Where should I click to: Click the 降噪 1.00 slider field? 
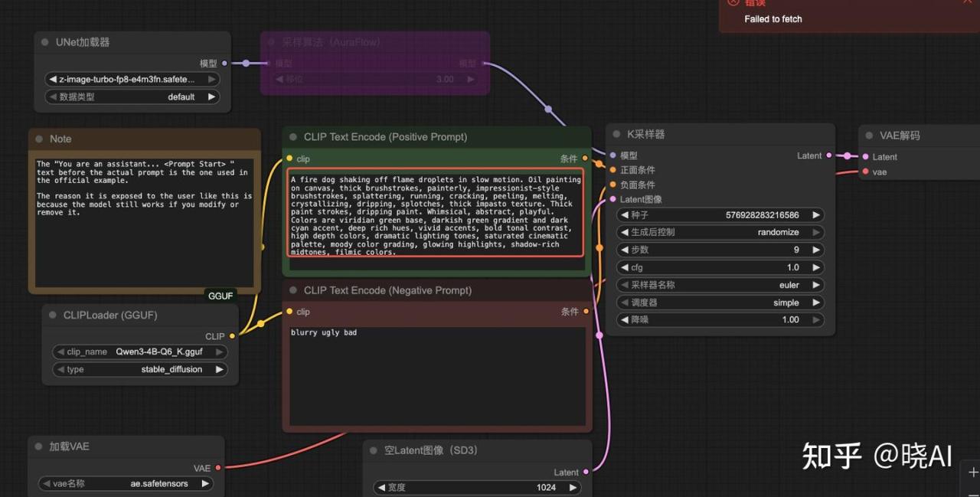coord(720,319)
